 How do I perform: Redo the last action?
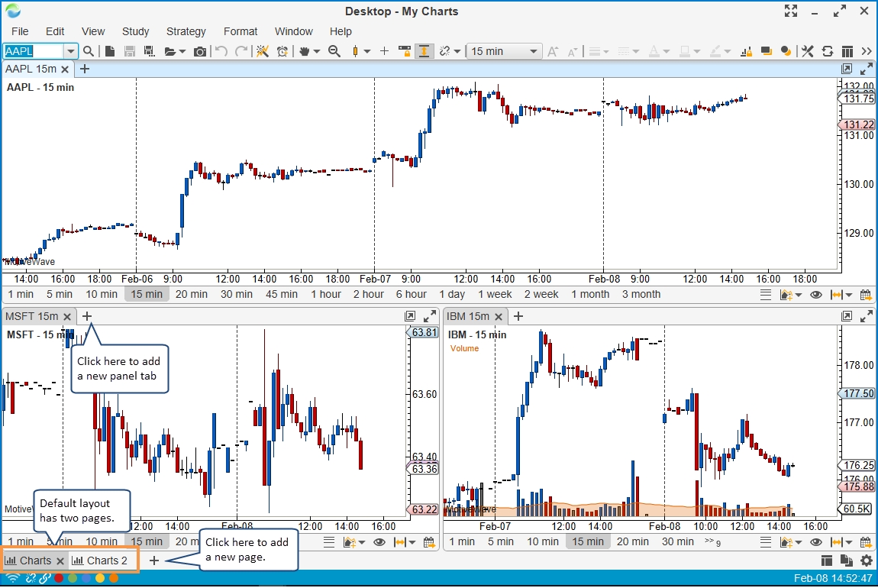(x=241, y=51)
